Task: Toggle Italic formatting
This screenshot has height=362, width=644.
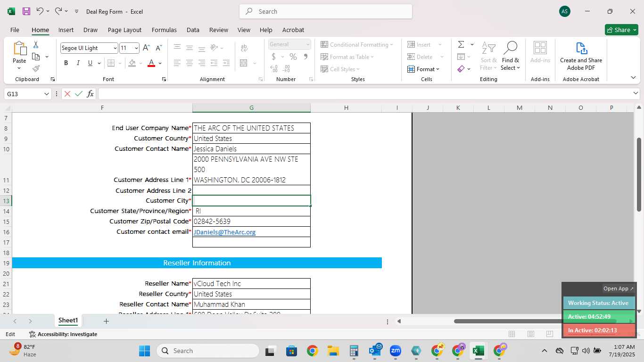Action: 78,63
